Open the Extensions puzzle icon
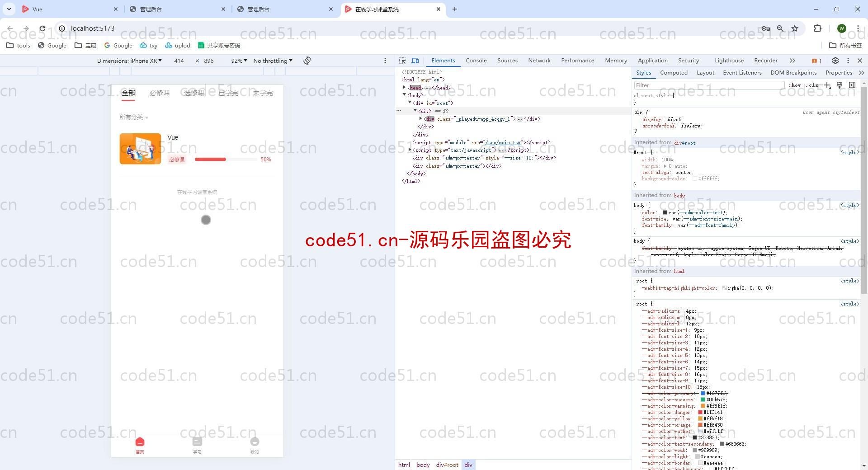 tap(817, 28)
